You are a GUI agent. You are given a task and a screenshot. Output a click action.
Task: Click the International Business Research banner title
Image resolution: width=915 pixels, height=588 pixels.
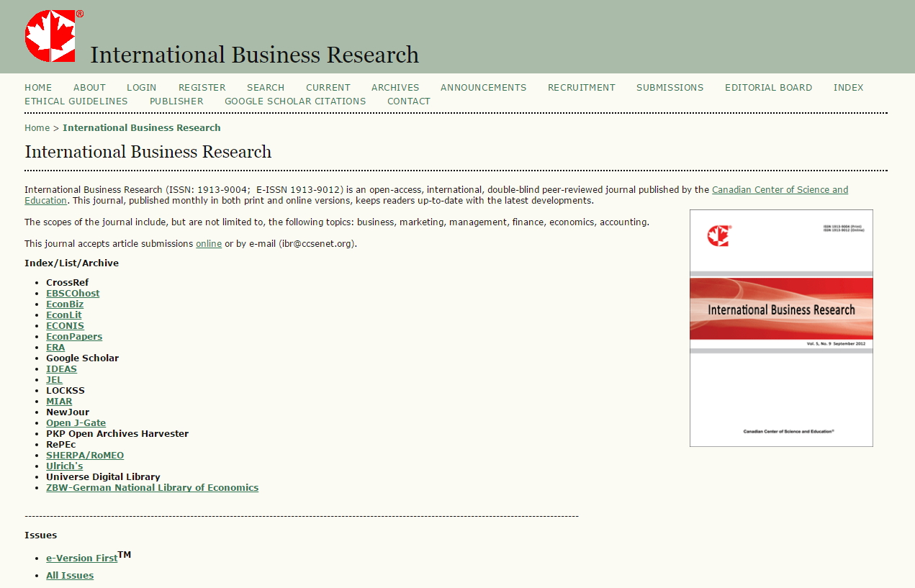pos(254,55)
